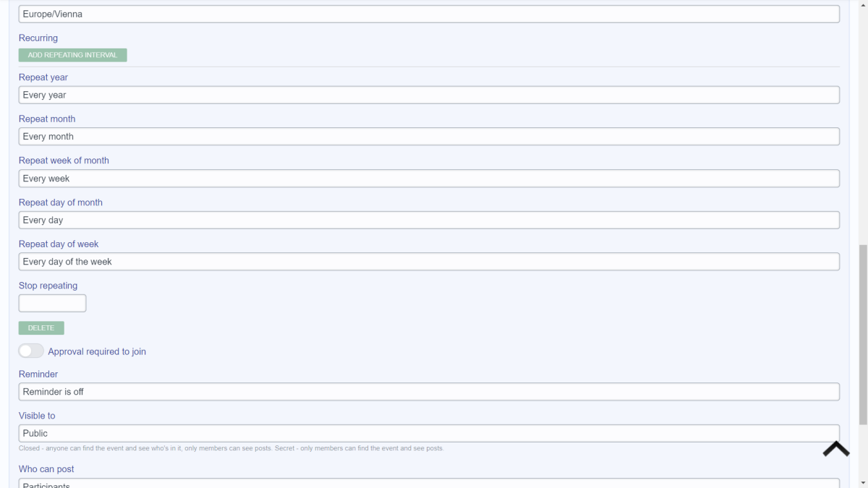Screen dimensions: 868x488
Task: Click the Stop repeating date field
Action: click(52, 303)
